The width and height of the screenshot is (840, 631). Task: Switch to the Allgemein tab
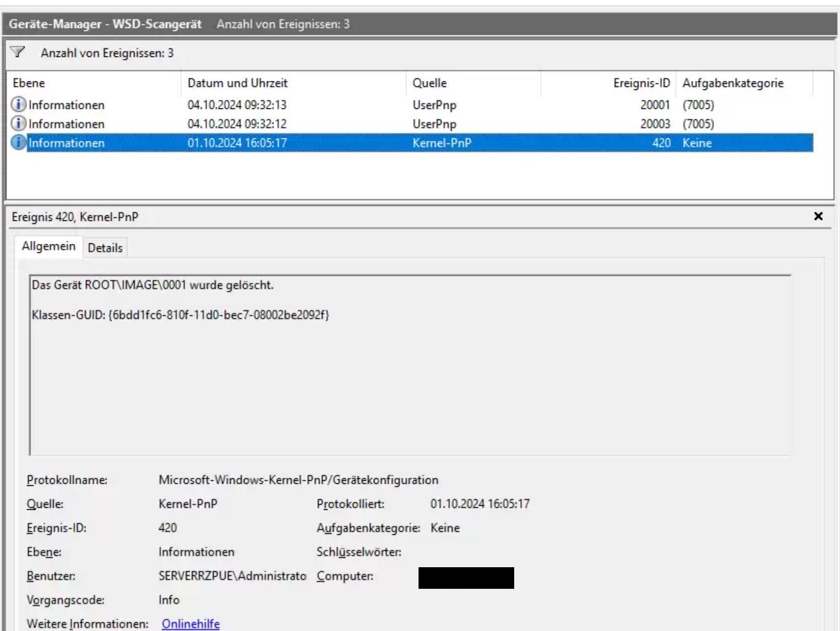point(49,246)
